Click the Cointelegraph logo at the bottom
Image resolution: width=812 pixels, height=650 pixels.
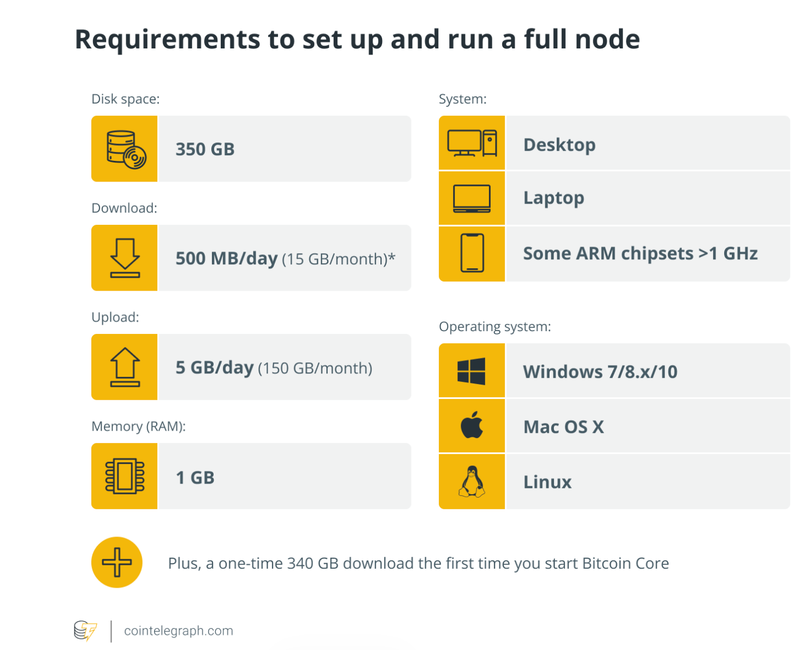[x=86, y=631]
